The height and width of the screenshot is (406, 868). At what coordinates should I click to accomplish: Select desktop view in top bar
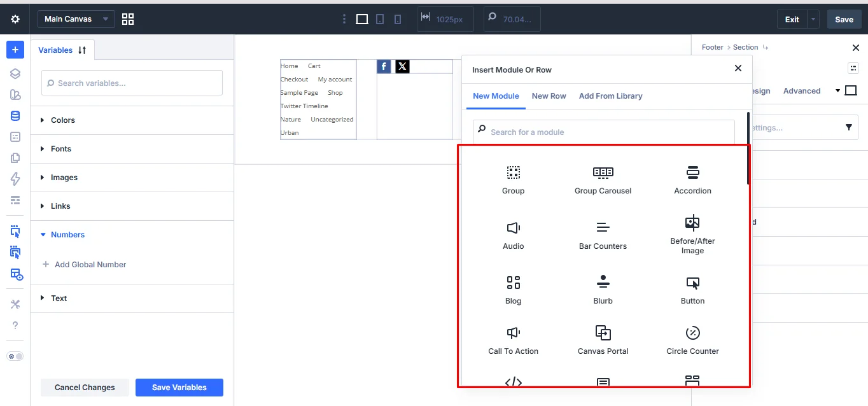pyautogui.click(x=362, y=19)
